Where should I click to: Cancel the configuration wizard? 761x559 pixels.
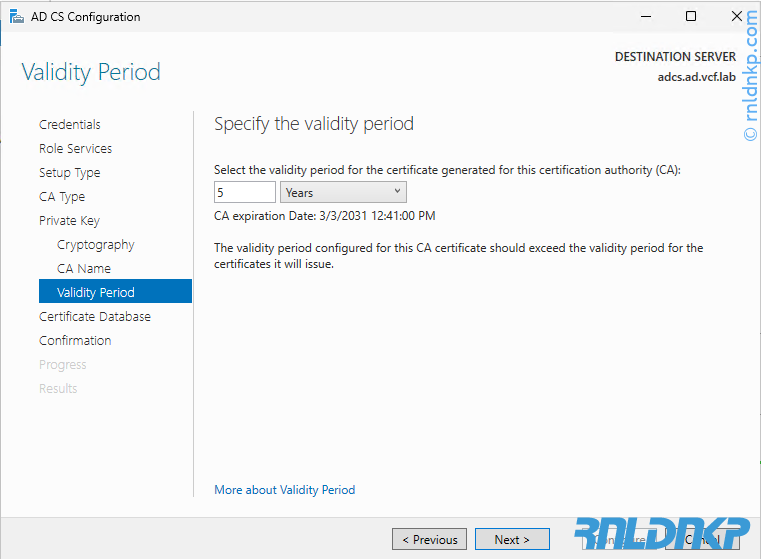[702, 540]
